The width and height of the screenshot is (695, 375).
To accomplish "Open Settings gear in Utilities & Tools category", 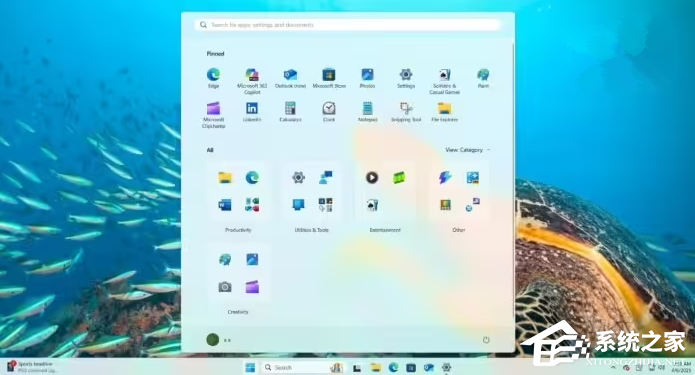I will (298, 177).
